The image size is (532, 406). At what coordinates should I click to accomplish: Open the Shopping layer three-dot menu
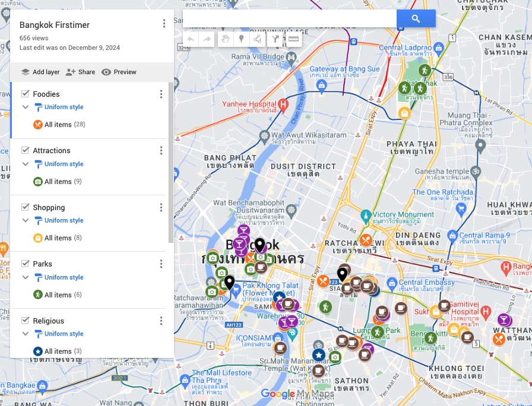(161, 207)
